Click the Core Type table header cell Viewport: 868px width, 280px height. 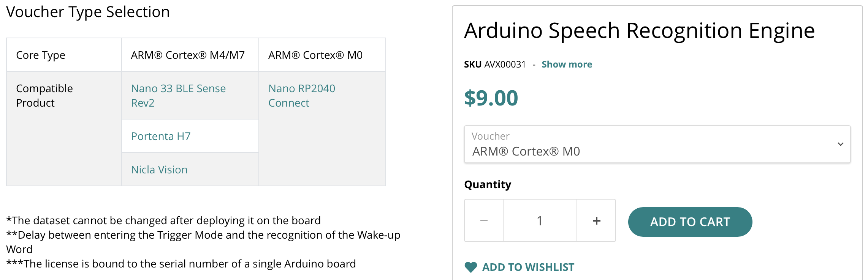[x=41, y=55]
